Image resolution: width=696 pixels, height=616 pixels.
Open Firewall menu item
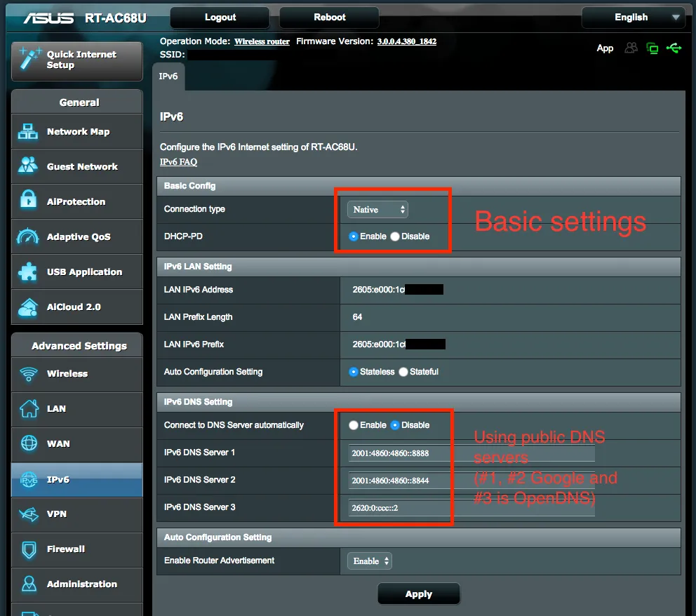[76, 549]
